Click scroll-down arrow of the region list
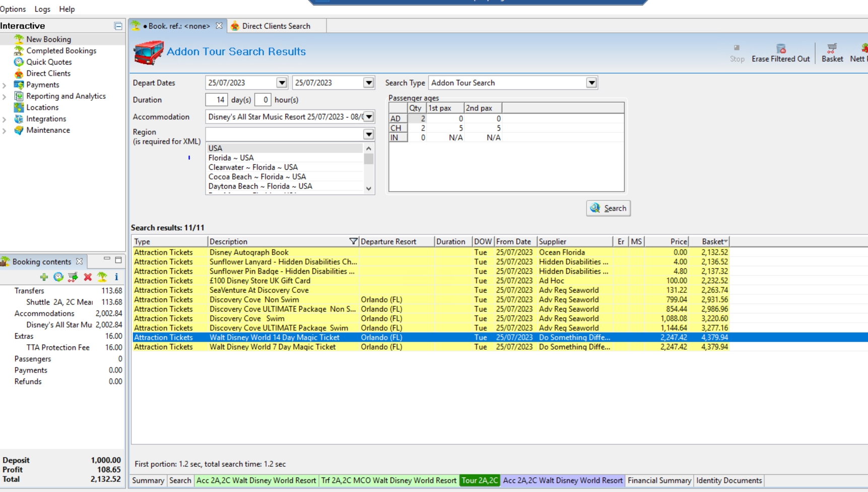 pyautogui.click(x=369, y=189)
